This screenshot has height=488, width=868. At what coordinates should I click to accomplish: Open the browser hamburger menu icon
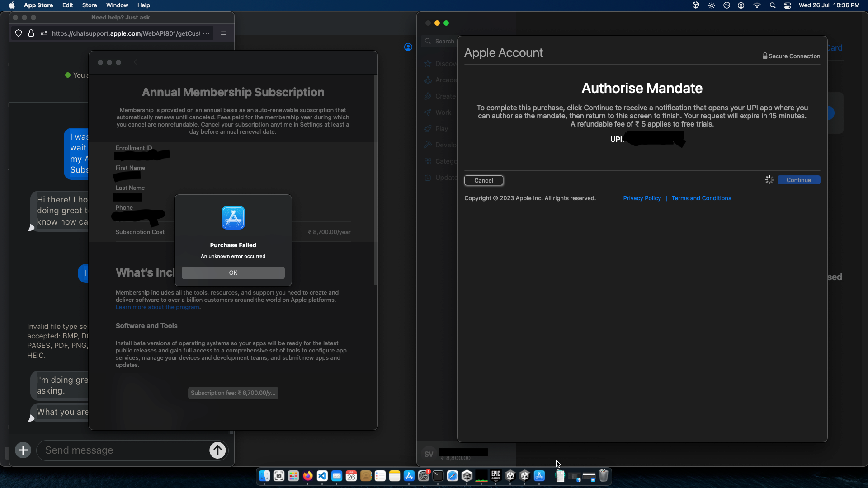pyautogui.click(x=224, y=33)
